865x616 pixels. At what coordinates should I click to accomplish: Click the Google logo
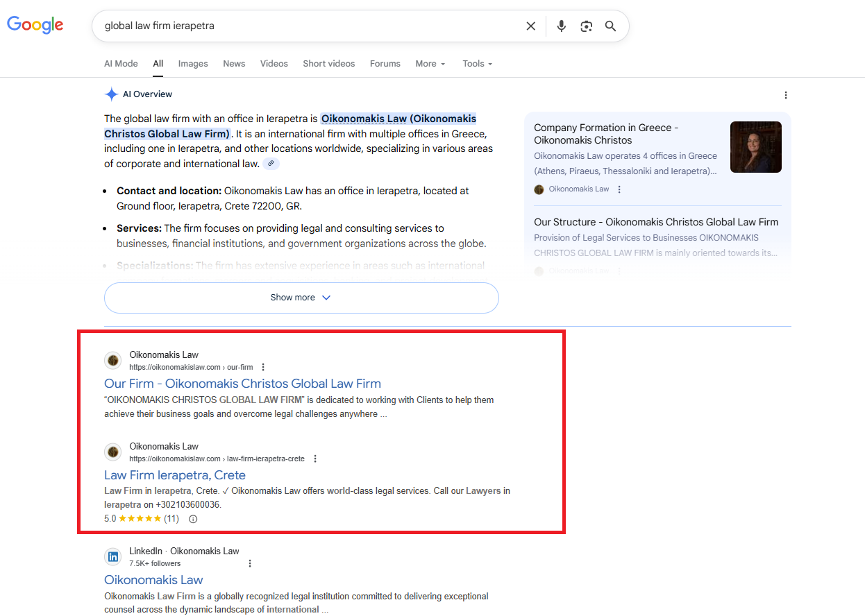tap(35, 25)
